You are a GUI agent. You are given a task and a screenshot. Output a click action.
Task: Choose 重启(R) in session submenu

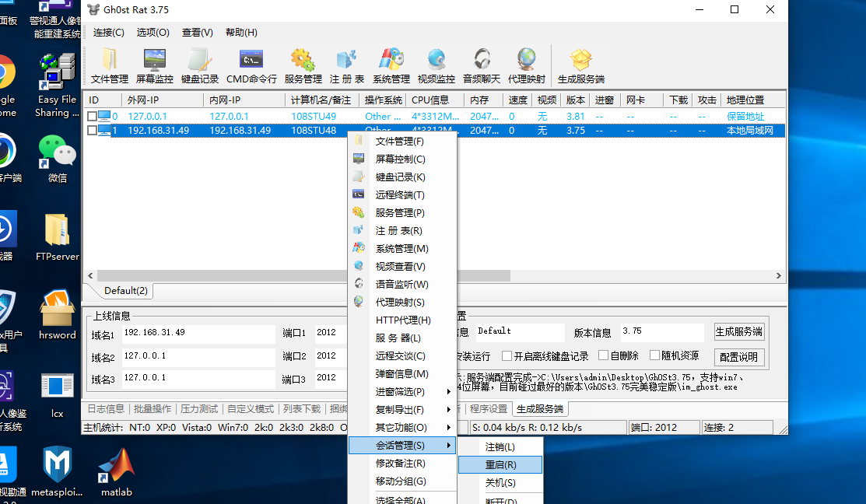tap(500, 465)
